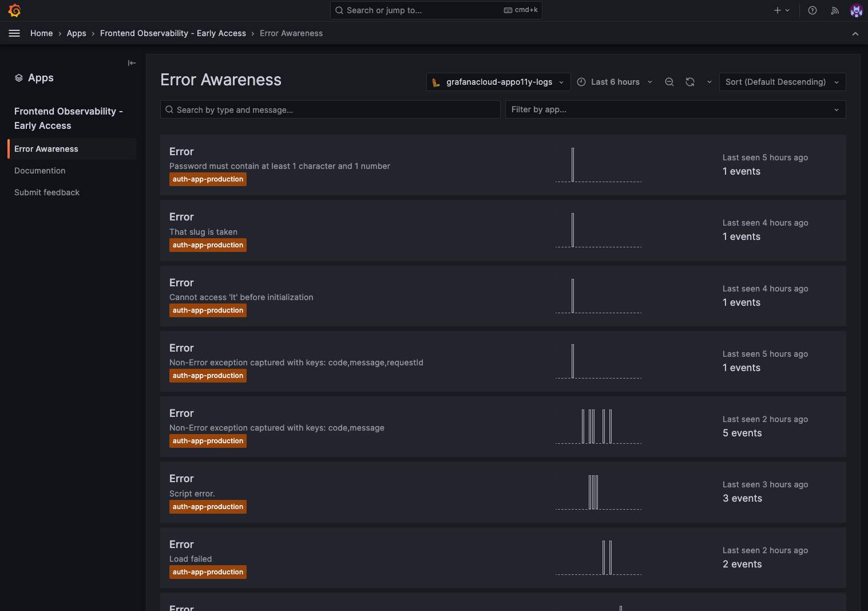Click the chevron beside the plus icon

787,10
